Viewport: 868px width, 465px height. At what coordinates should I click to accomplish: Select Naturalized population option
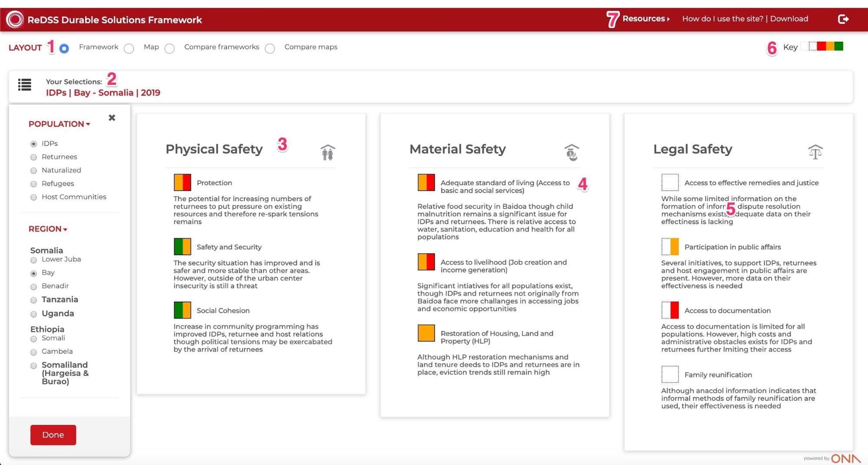(33, 171)
